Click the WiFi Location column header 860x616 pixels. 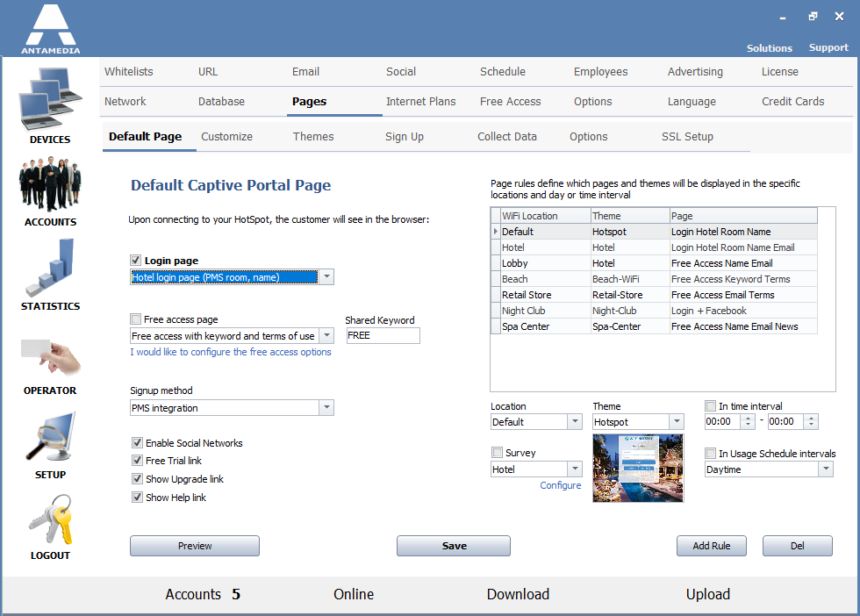point(546,216)
